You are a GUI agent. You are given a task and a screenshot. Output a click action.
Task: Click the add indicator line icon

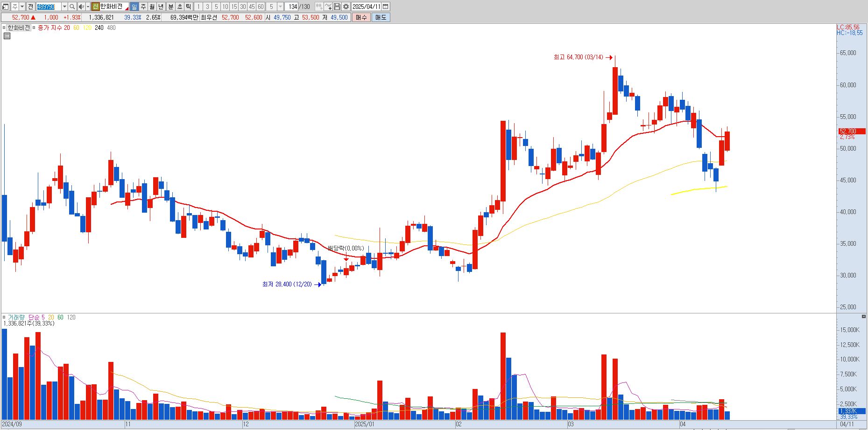(328, 7)
